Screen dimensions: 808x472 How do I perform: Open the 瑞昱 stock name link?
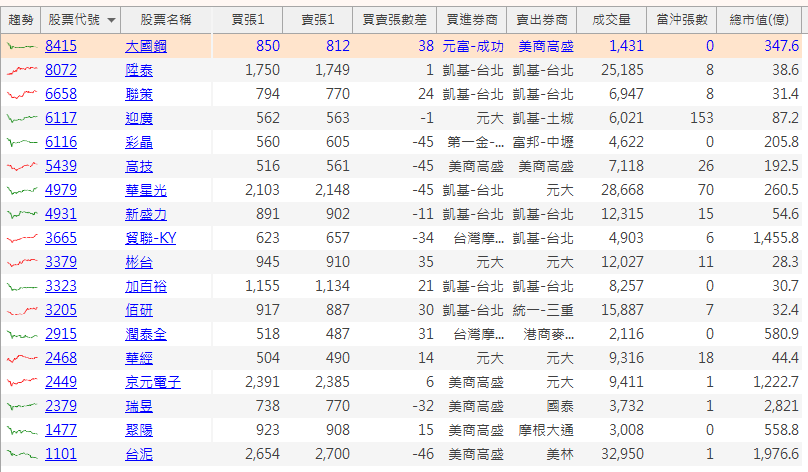click(139, 407)
